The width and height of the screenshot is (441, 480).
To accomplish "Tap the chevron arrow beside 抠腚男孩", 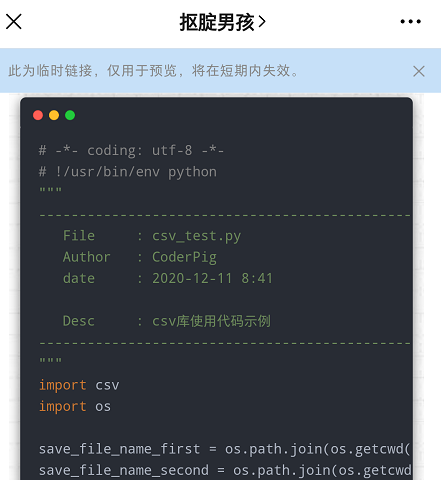I will pos(262,22).
